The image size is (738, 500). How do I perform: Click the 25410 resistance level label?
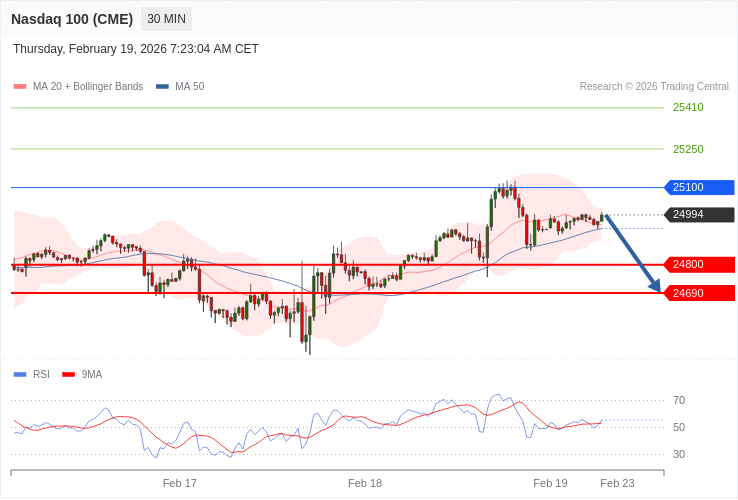coord(688,108)
